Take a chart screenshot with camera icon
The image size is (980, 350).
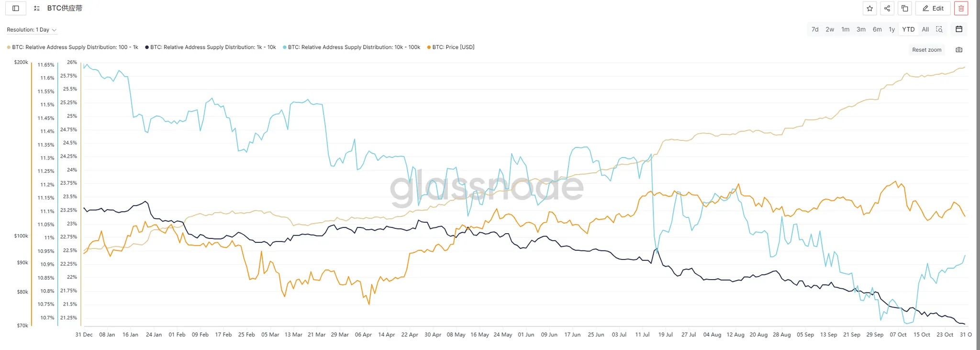pyautogui.click(x=959, y=50)
